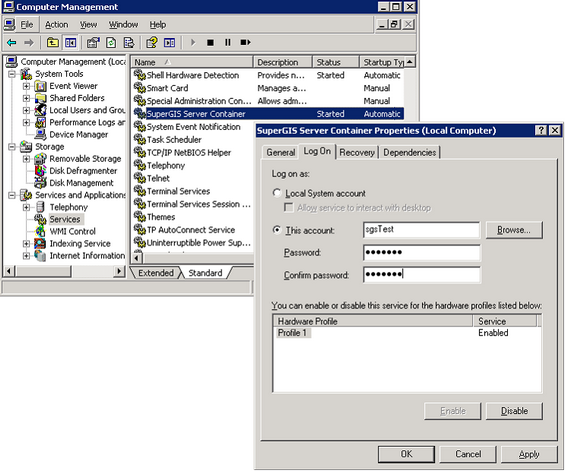This screenshot has width=565, height=471.
Task: Click the Disable button
Action: 514,411
